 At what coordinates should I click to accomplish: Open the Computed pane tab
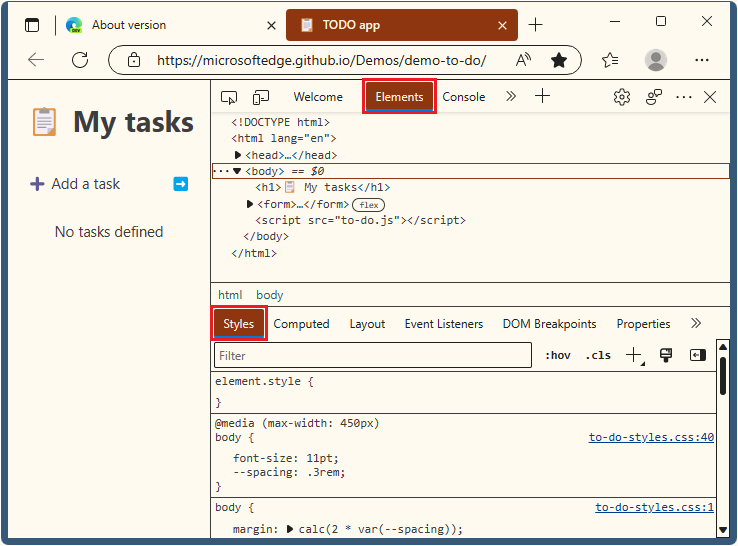[x=301, y=324]
